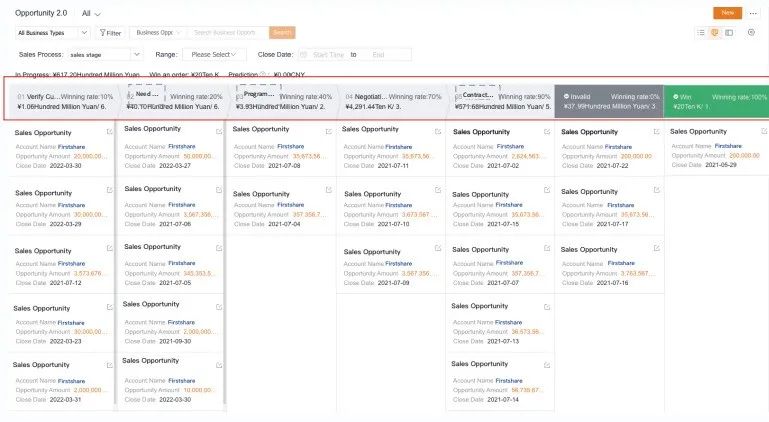769x422 pixels.
Task: Open card icon closing 2021-07-07
Action: click(x=547, y=248)
